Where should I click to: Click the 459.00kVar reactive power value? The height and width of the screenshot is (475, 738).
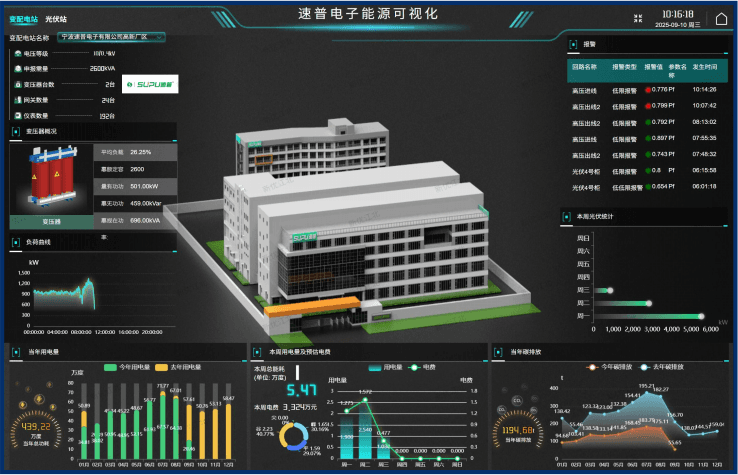(145, 203)
